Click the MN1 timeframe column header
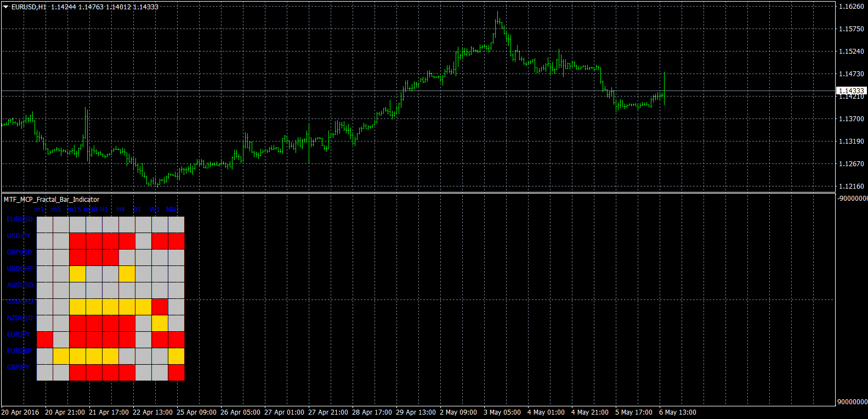The height and width of the screenshot is (419, 868). tap(172, 209)
